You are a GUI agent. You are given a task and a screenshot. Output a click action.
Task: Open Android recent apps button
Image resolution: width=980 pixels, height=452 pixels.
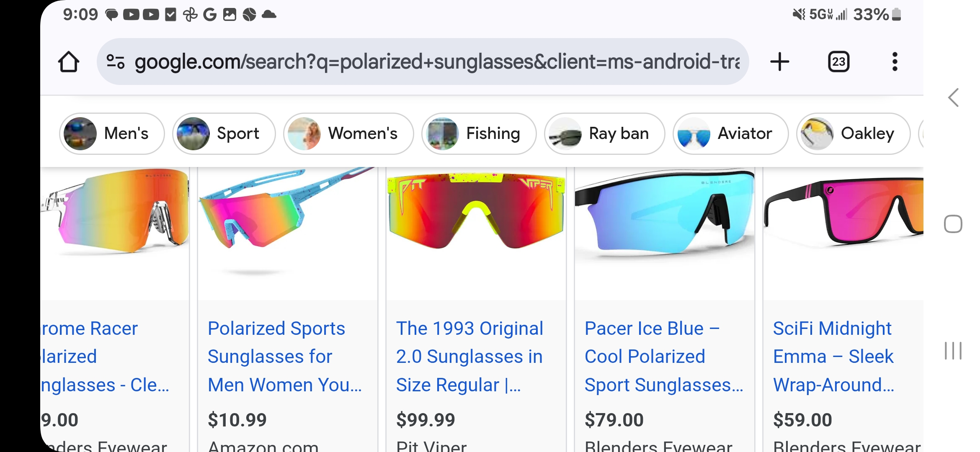953,351
